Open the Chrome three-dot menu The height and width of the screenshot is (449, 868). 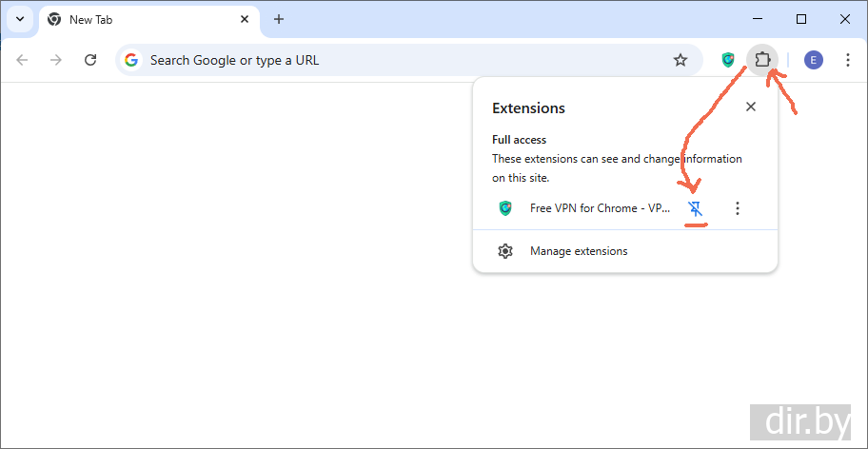848,60
